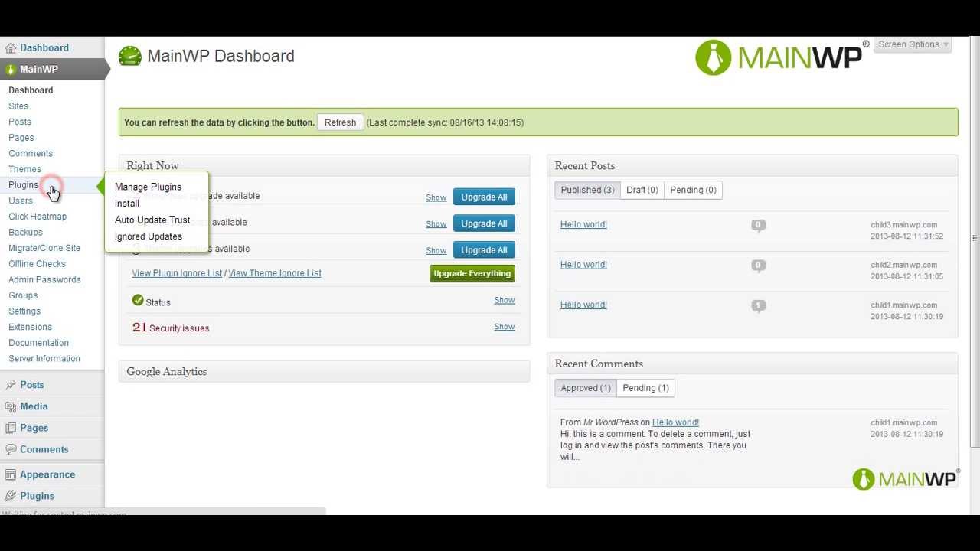Open Sites in MainWP submenu
Screen dimensions: 980x551
click(18, 106)
